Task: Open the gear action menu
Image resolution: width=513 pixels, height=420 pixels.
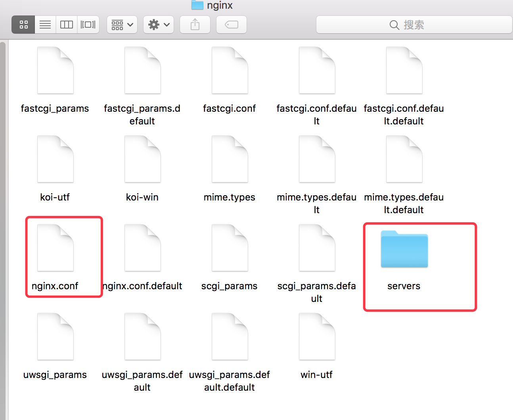Action: [159, 25]
